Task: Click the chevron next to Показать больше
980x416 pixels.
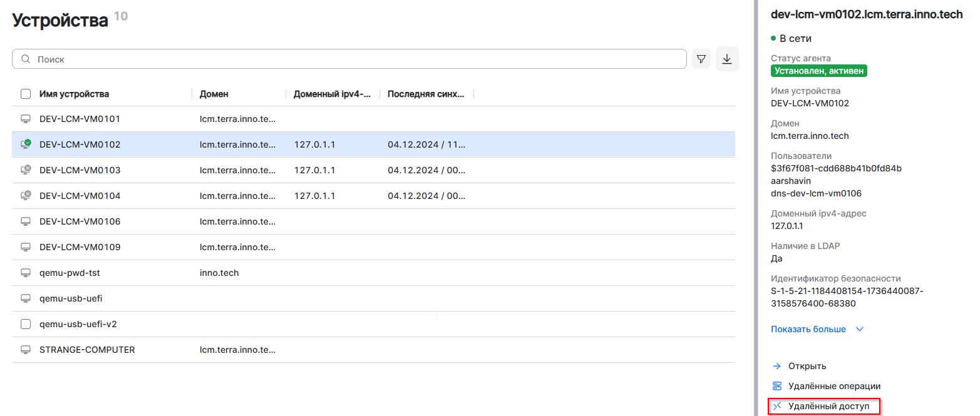Action: (x=860, y=329)
